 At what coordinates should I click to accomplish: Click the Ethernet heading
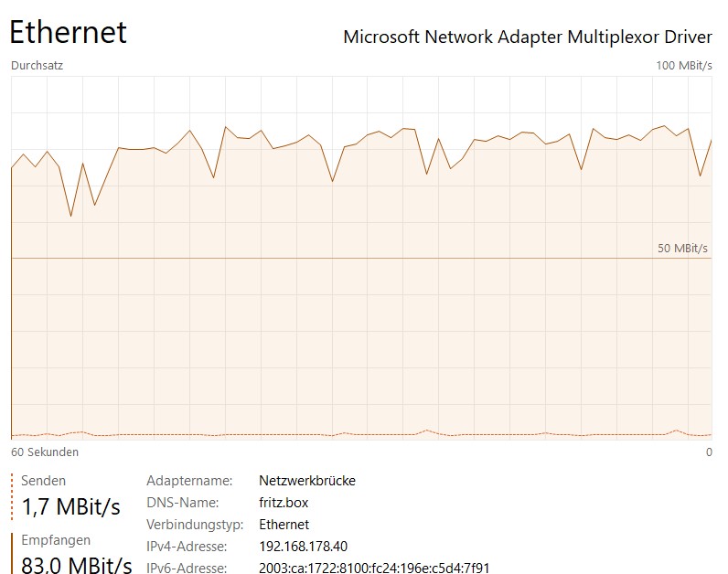pos(69,32)
